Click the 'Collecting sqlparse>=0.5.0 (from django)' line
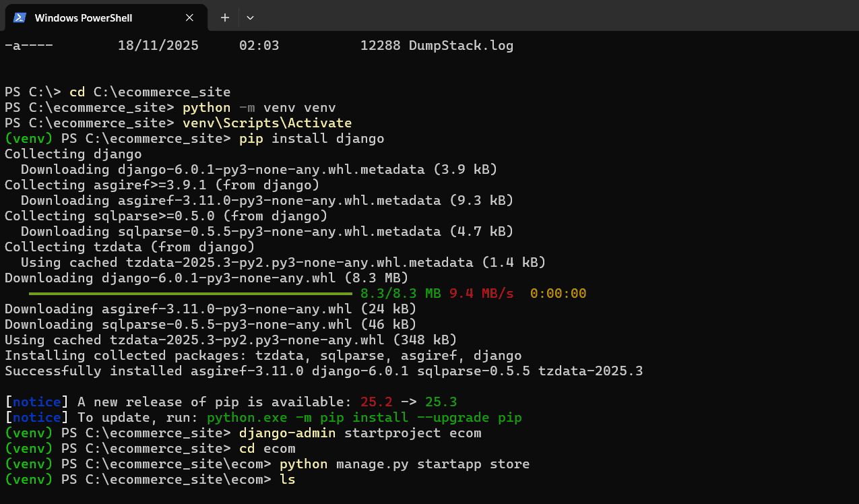 tap(166, 216)
